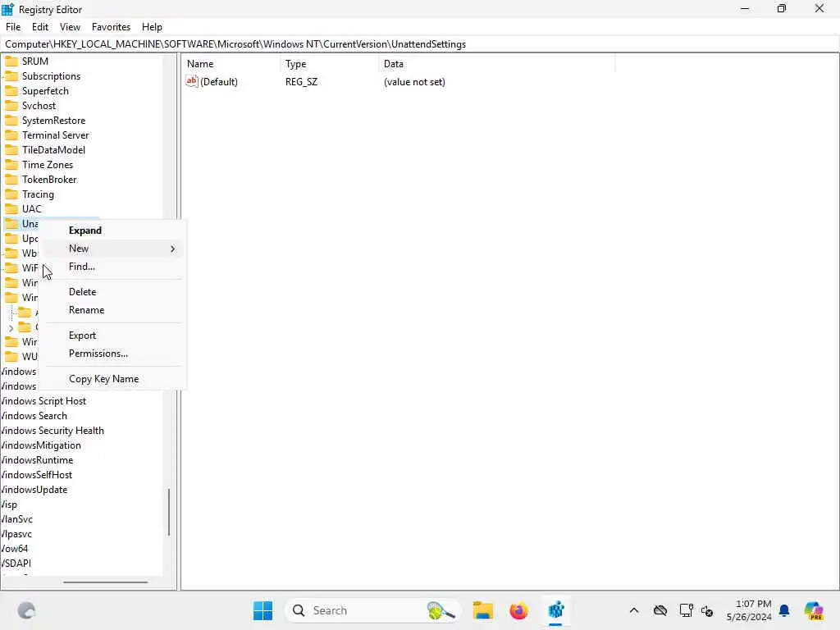Open the View menu

coord(70,27)
